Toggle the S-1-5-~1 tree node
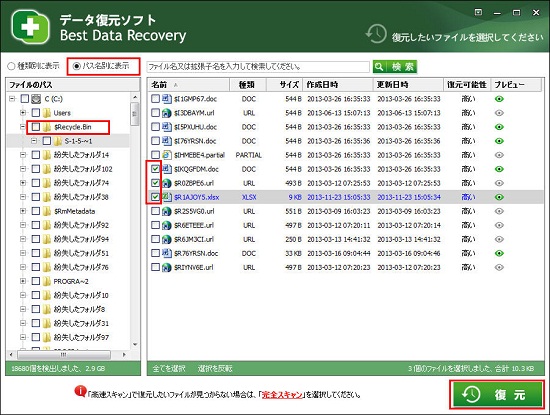The width and height of the screenshot is (550, 415). click(34, 141)
